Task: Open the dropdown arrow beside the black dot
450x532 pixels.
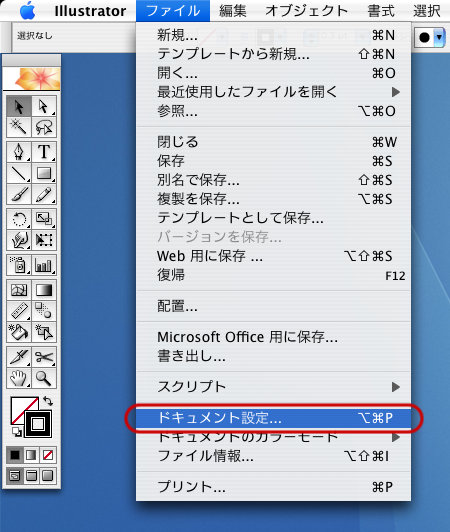Action: pyautogui.click(x=439, y=37)
